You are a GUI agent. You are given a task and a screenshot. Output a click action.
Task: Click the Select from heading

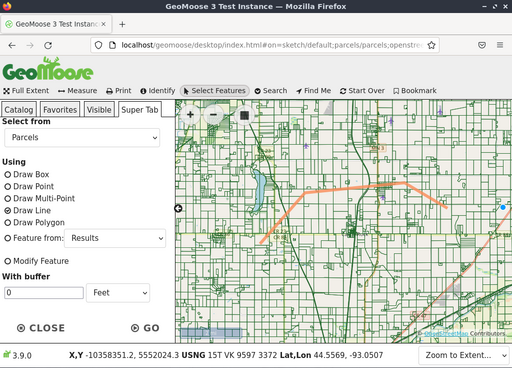coord(26,121)
